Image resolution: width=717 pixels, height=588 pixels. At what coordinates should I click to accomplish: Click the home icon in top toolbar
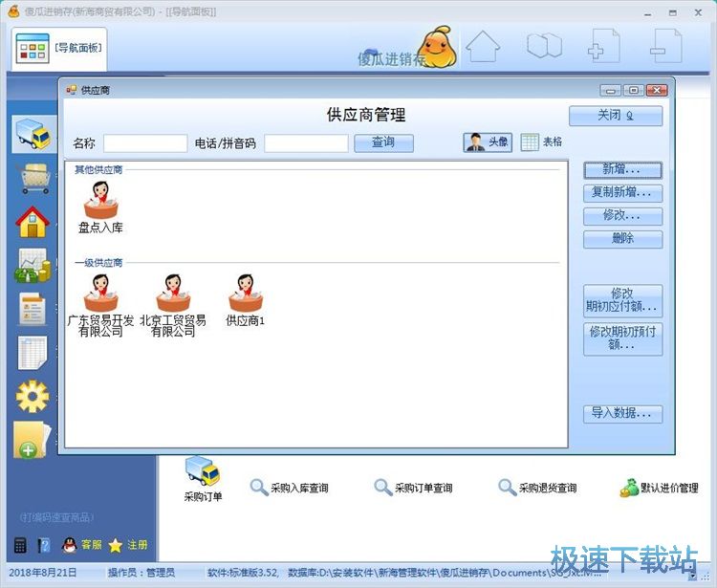(483, 46)
